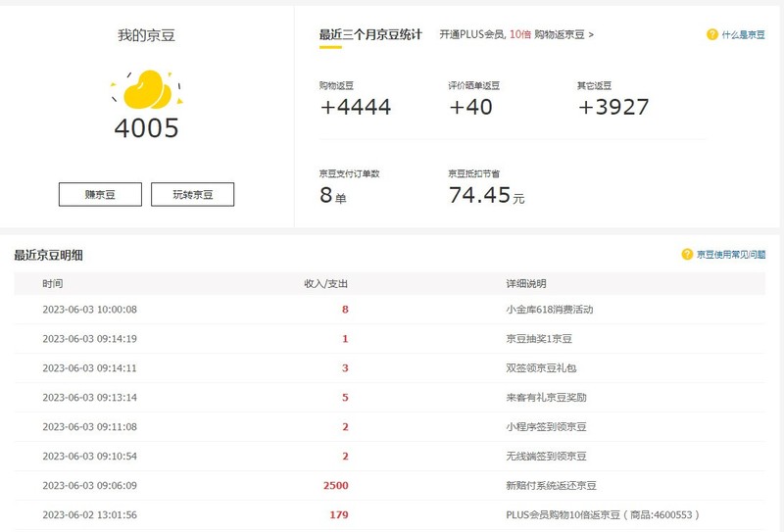Click the income amount 8 for 小金库618消费活动

click(345, 310)
